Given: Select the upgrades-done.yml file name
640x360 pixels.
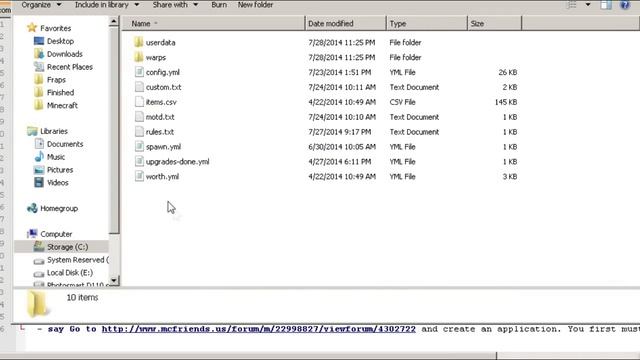Looking at the screenshot, I should [178, 162].
